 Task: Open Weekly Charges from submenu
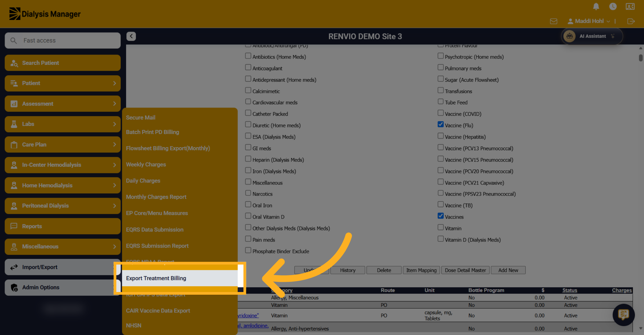coord(146,164)
